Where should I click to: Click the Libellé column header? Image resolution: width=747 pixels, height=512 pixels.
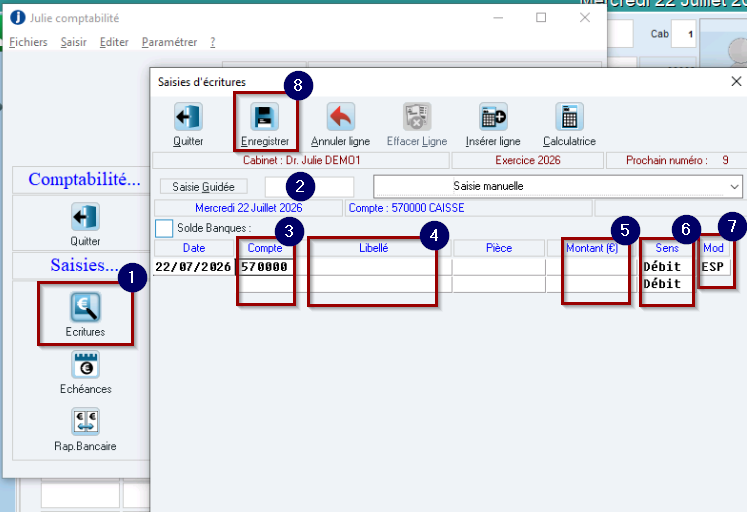[x=374, y=248]
